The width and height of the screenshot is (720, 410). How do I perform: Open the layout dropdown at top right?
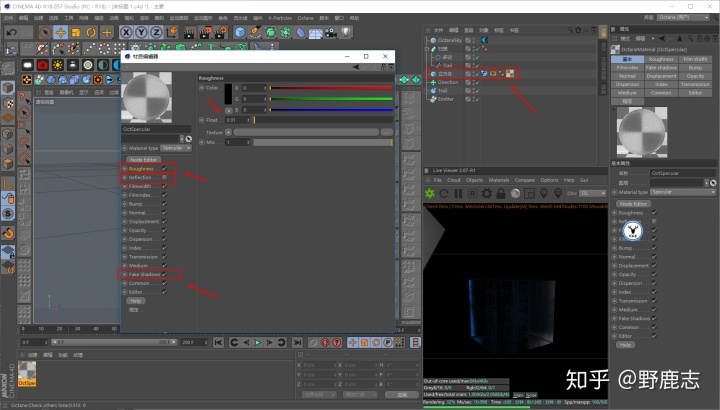click(683, 17)
